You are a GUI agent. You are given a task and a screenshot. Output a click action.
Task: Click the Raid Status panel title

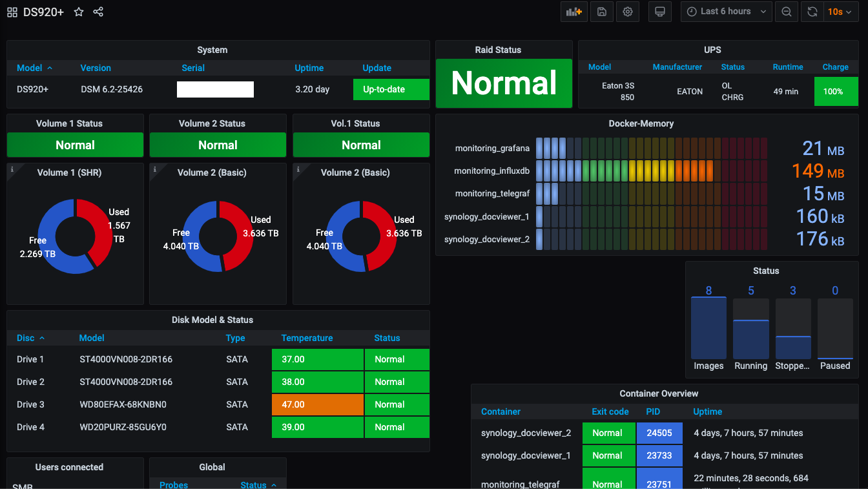[498, 50]
